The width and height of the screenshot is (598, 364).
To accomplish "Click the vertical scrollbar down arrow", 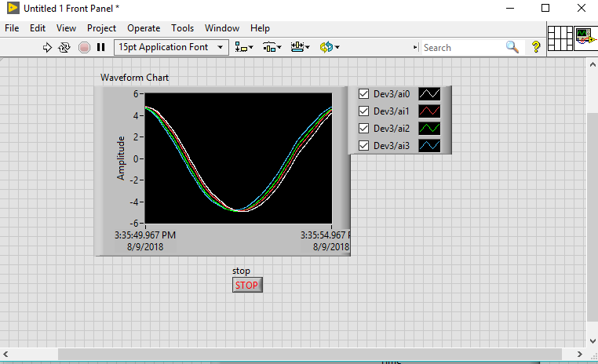I will (593, 341).
